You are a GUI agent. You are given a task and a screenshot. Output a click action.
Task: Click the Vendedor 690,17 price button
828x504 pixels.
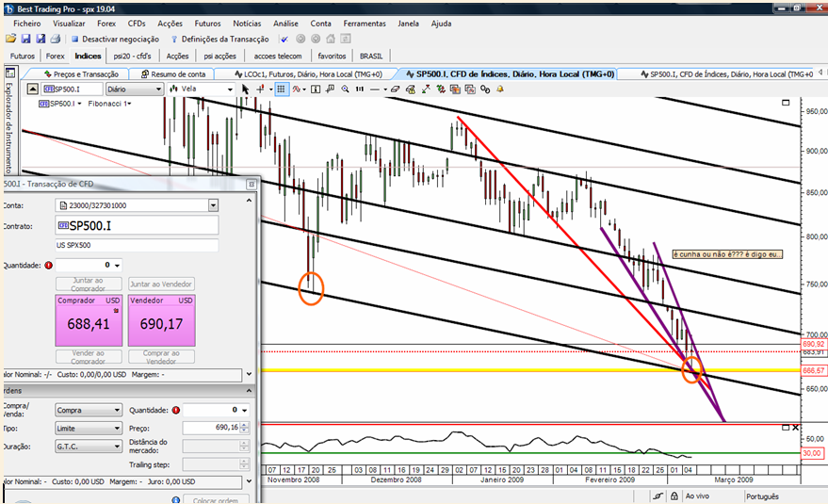click(x=162, y=320)
